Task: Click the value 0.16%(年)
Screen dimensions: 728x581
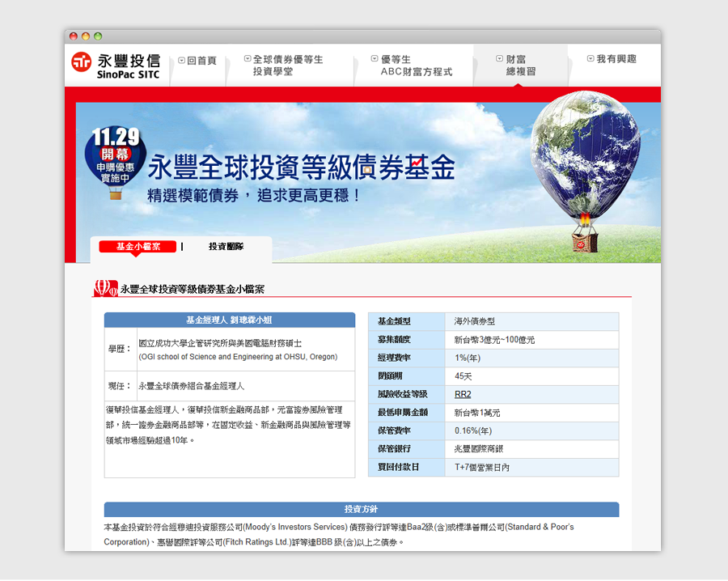Action: point(473,431)
